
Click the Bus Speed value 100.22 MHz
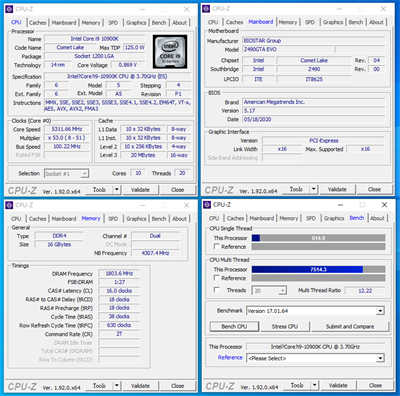click(67, 146)
